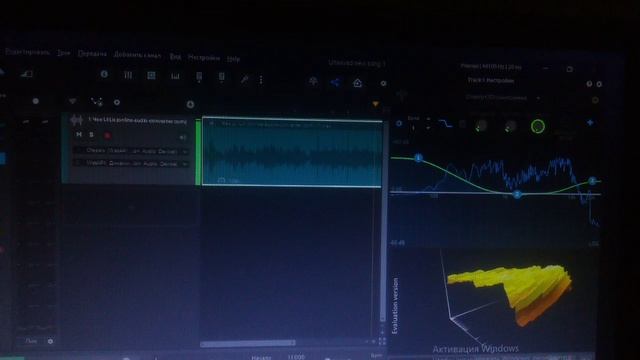Image resolution: width=640 pixels, height=360 pixels.
Task: Click the small gear icon above track header
Action: (x=117, y=102)
